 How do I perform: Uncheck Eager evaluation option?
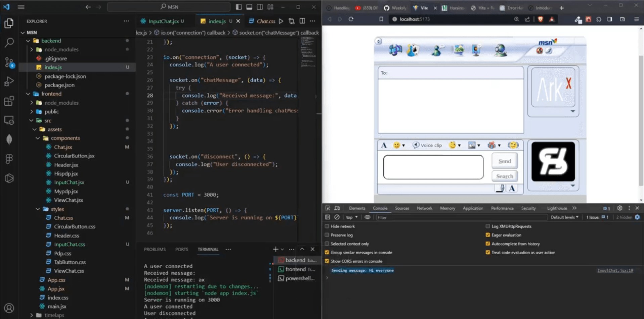(x=488, y=235)
